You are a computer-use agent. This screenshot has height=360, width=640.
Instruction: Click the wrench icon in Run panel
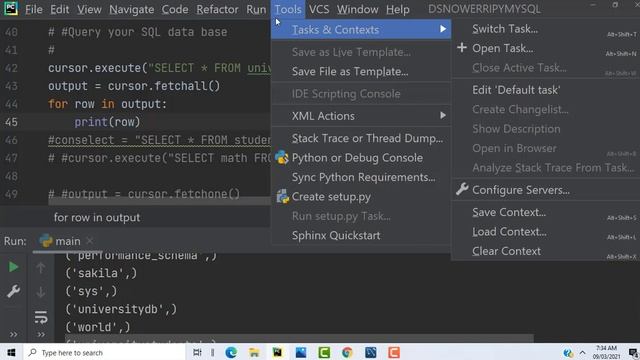pyautogui.click(x=13, y=291)
